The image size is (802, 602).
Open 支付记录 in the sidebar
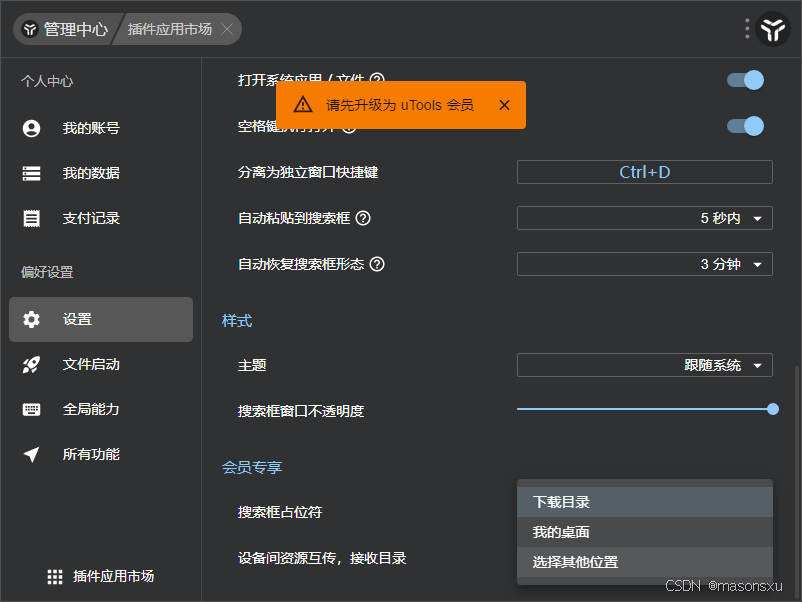pos(101,218)
